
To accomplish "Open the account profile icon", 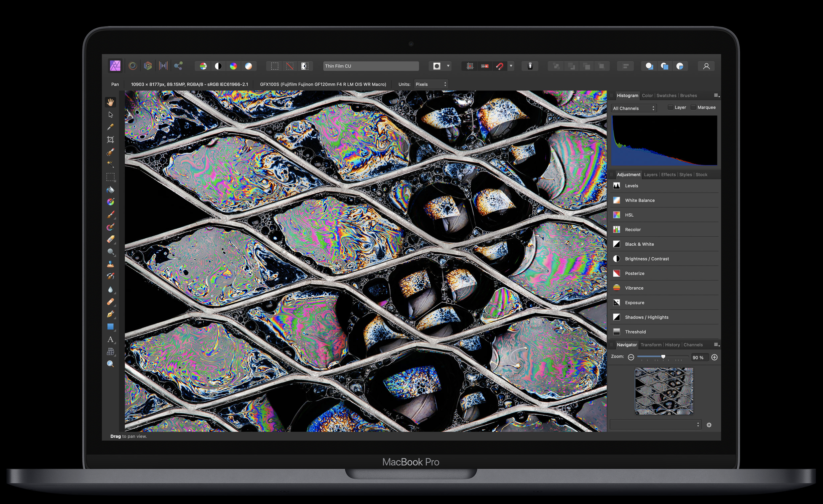I will point(706,66).
